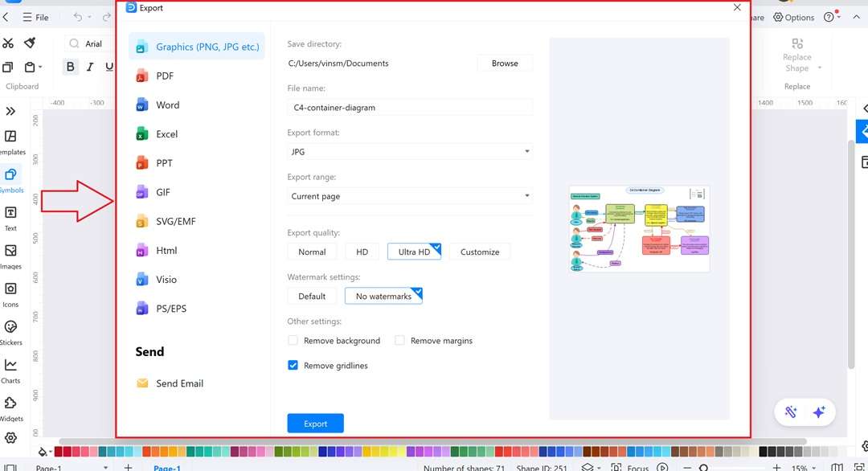Choose the PPT export format
868x471 pixels.
point(166,163)
